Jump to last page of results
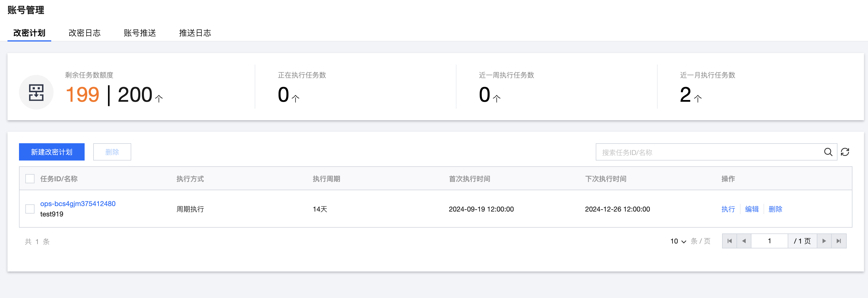The width and height of the screenshot is (868, 298). [839, 241]
